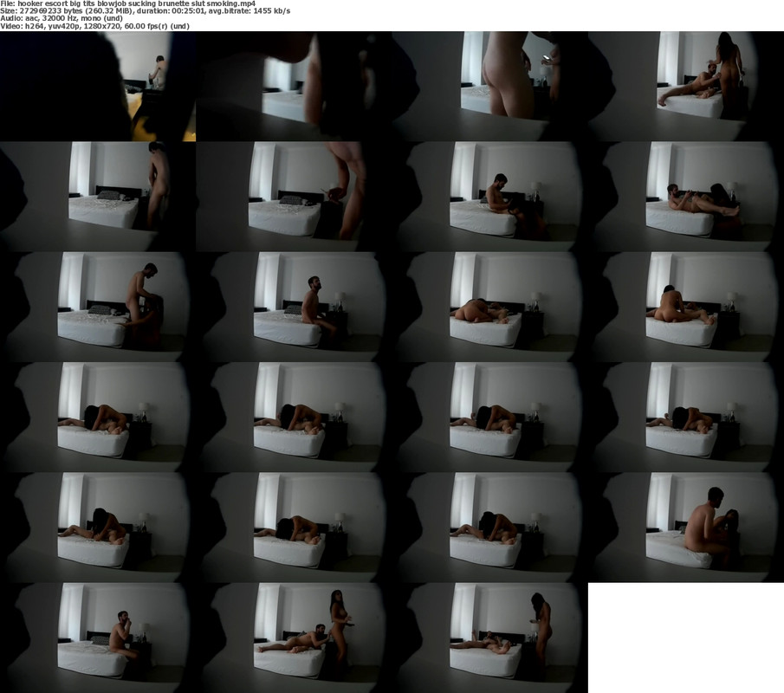The height and width of the screenshot is (693, 784).
Task: Click the 'Size: 272969233 bytes' metadata line
Action: pos(145,10)
